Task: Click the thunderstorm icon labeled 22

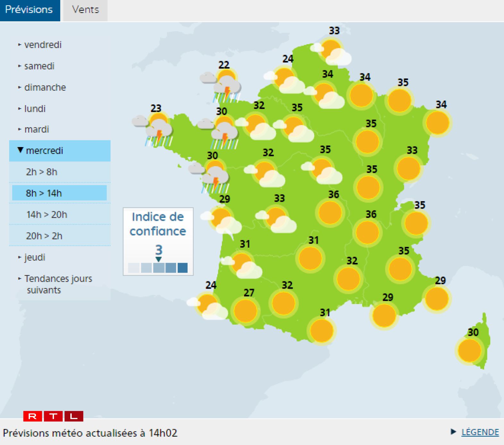Action: coord(224,85)
